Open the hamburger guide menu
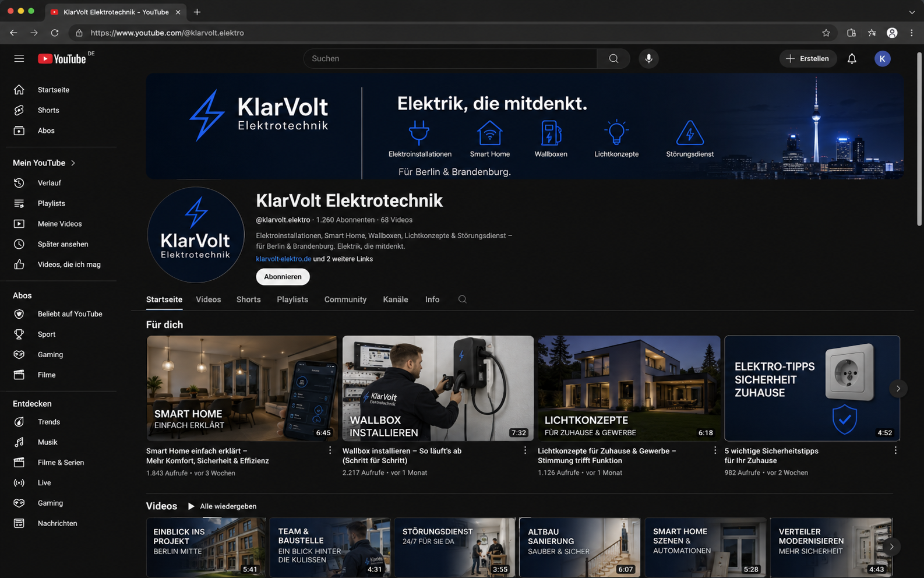Viewport: 924px width, 578px height. (19, 58)
